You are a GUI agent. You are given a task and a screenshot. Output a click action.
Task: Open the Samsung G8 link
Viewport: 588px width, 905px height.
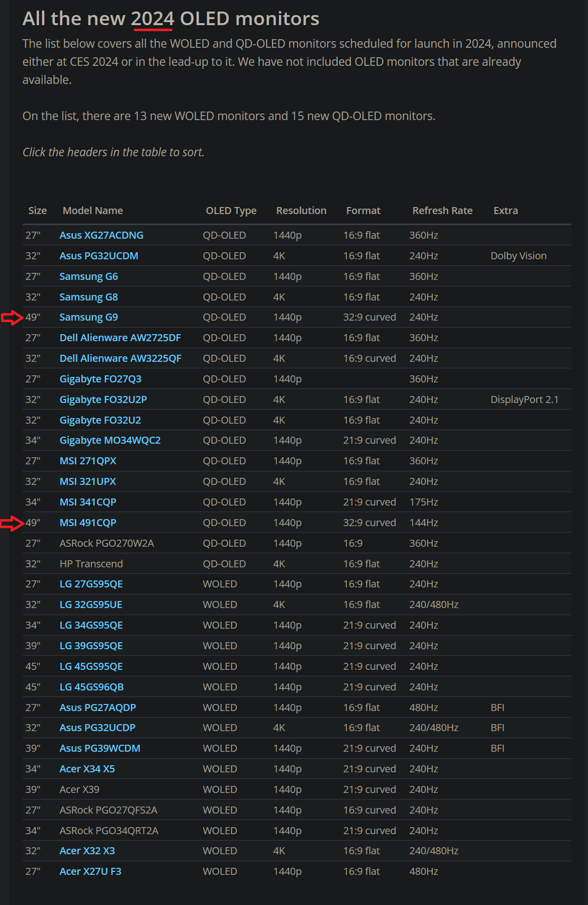[x=89, y=297]
